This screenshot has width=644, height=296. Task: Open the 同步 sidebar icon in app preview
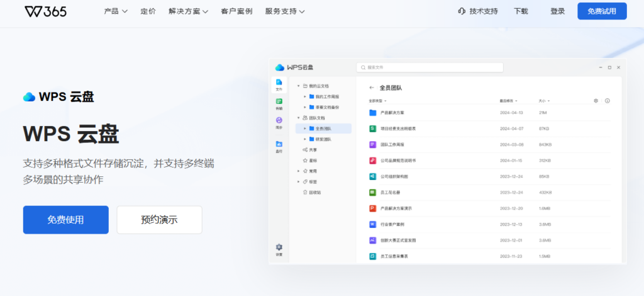279,123
